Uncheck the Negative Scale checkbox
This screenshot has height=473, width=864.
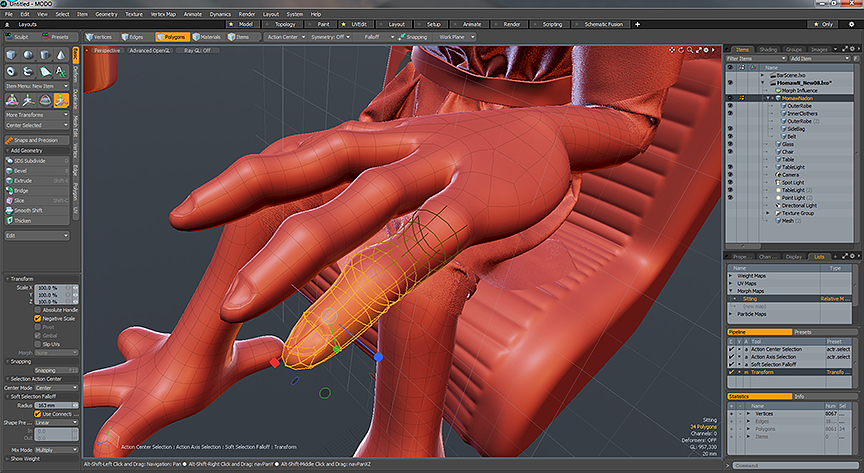coord(37,319)
